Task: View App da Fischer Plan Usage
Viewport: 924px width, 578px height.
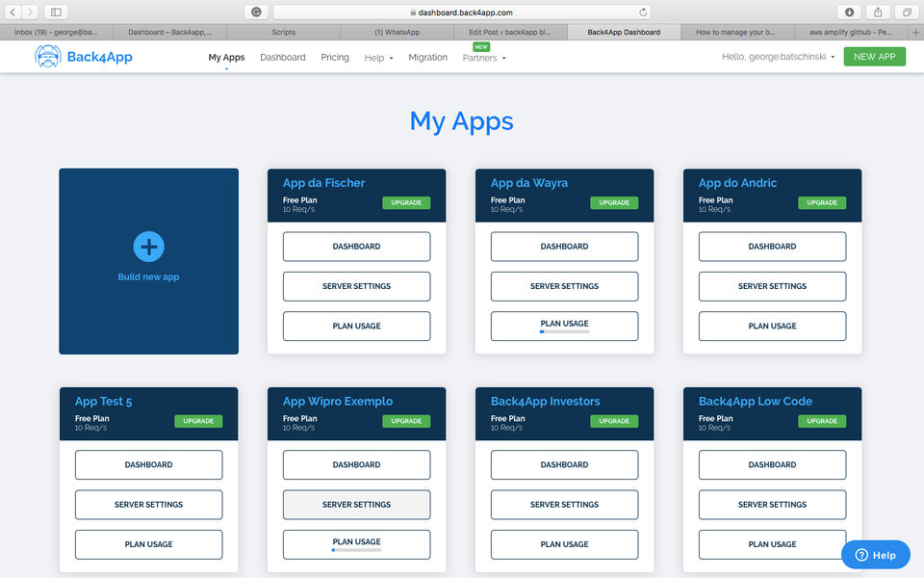Action: [356, 327]
